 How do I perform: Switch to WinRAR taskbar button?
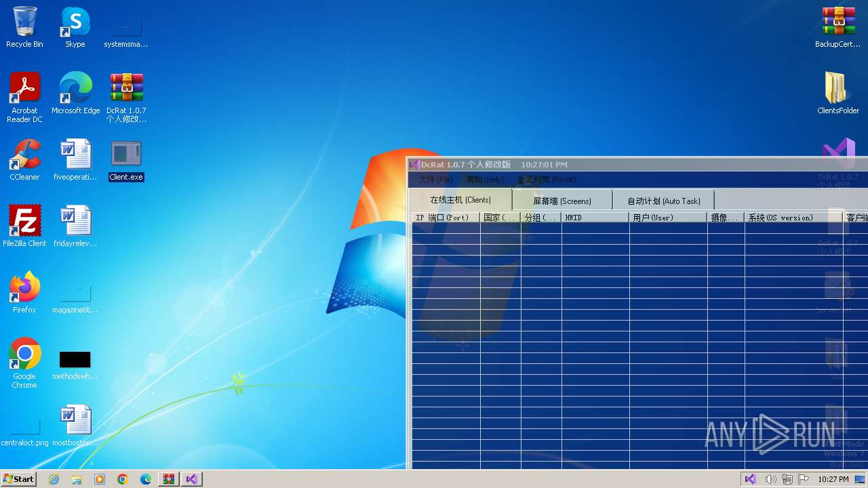[x=168, y=479]
